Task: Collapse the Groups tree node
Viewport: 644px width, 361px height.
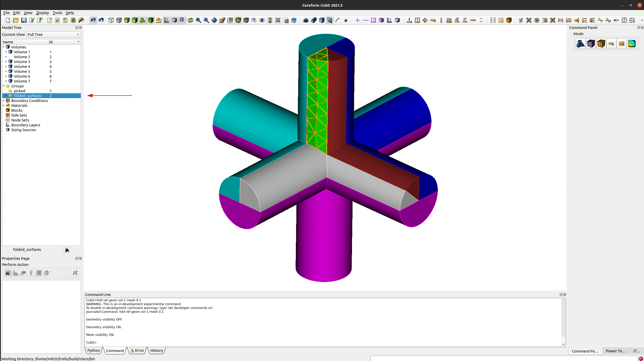Action: [x=4, y=86]
